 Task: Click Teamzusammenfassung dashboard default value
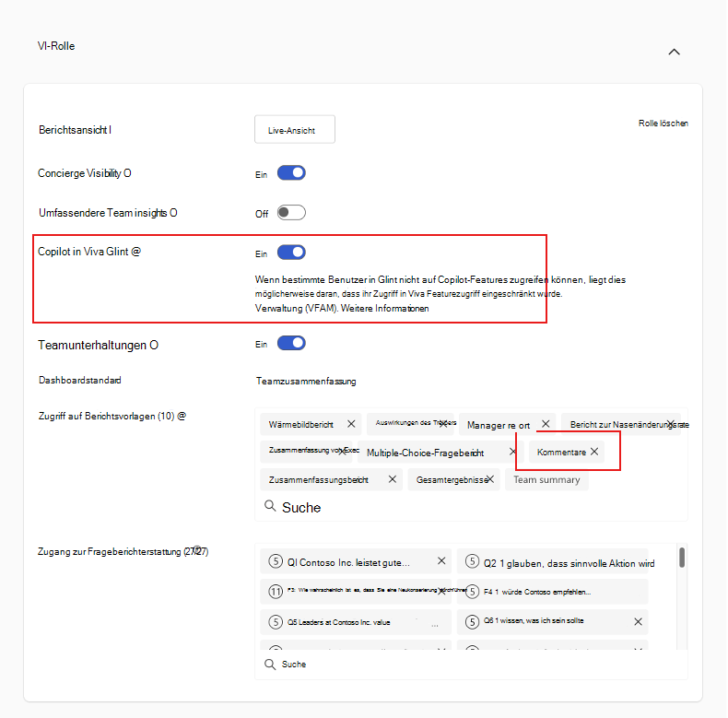(x=306, y=382)
